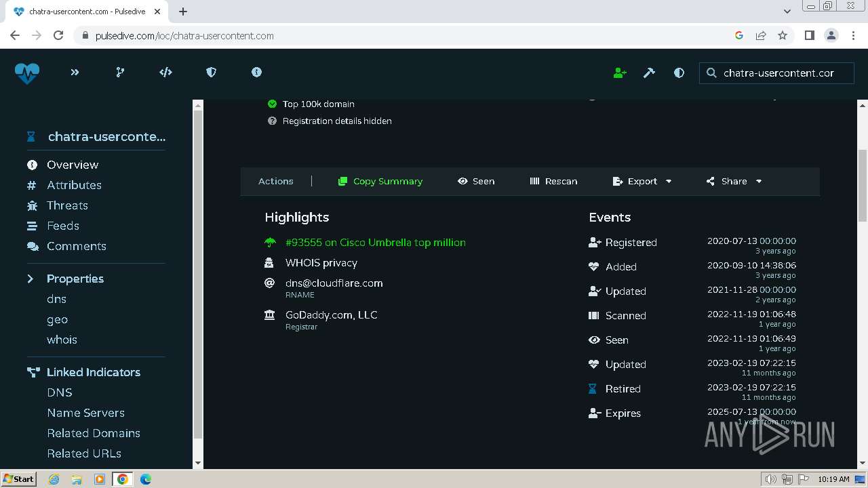Select dns under Properties

56,299
